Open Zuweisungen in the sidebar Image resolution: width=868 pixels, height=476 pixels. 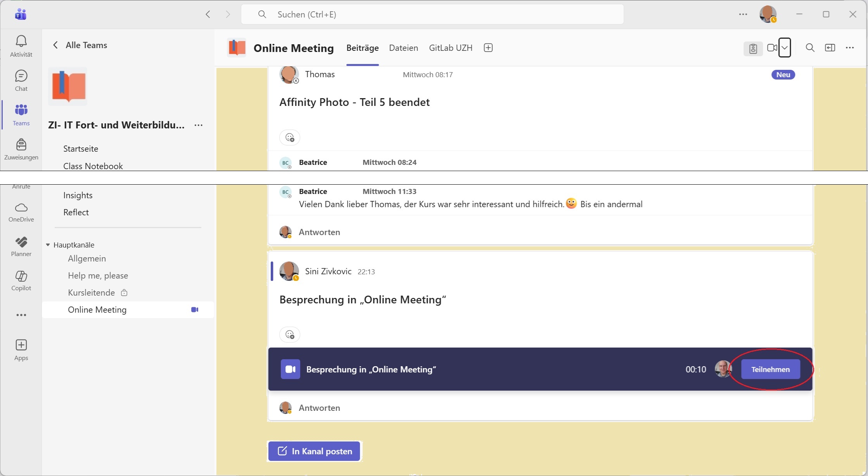pos(21,145)
